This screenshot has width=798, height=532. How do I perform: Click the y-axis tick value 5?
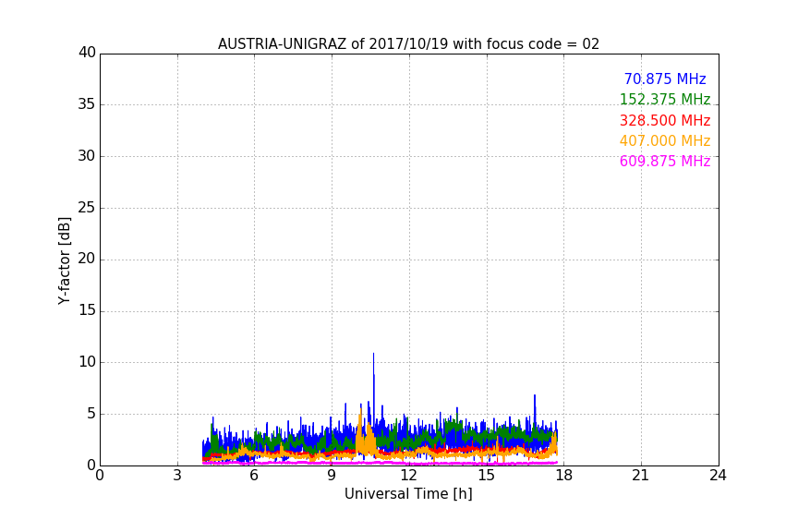click(x=91, y=414)
